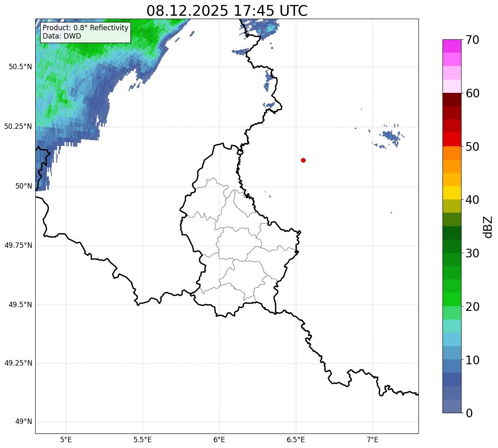Click the latitude label 50.5°N

click(20, 67)
